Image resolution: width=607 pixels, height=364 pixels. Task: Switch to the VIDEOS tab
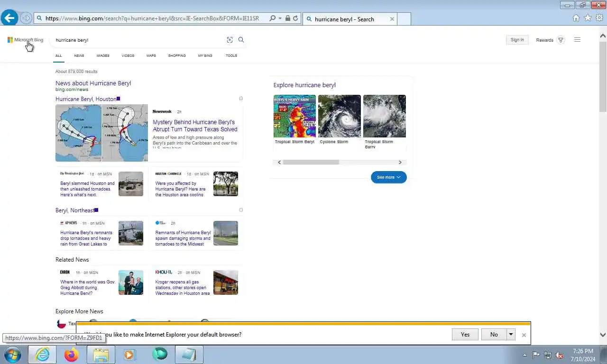(x=128, y=55)
